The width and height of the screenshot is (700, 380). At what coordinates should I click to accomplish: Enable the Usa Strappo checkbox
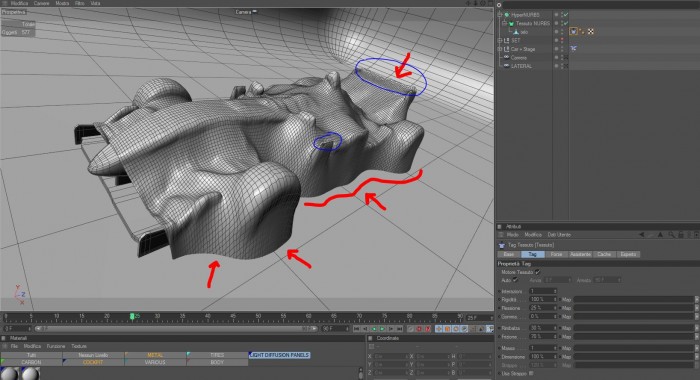[x=531, y=373]
